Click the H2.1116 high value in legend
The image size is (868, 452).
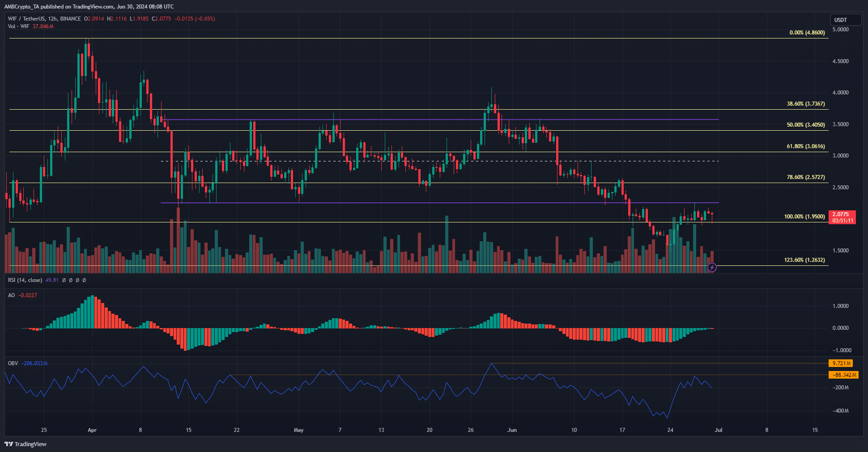tap(116, 19)
